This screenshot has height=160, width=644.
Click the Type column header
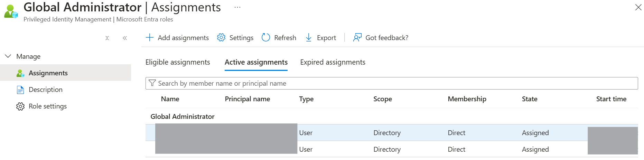point(306,99)
